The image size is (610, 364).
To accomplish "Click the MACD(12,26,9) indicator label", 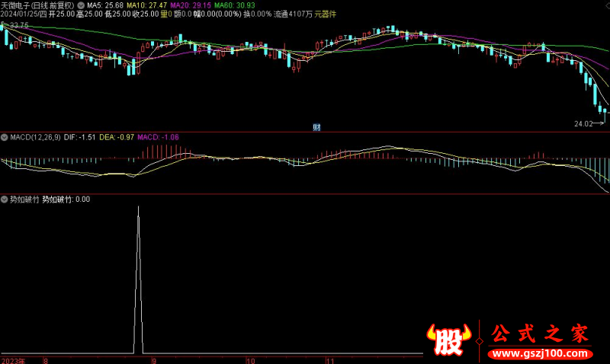I will (x=35, y=137).
